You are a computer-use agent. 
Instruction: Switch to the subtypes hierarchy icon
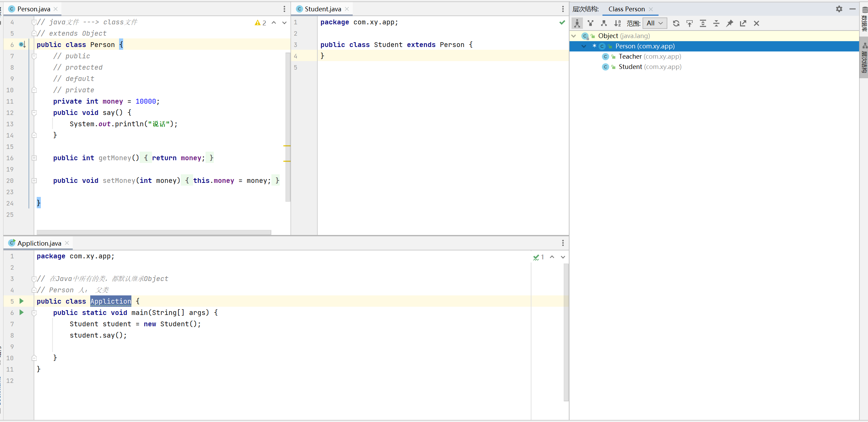pyautogui.click(x=604, y=23)
